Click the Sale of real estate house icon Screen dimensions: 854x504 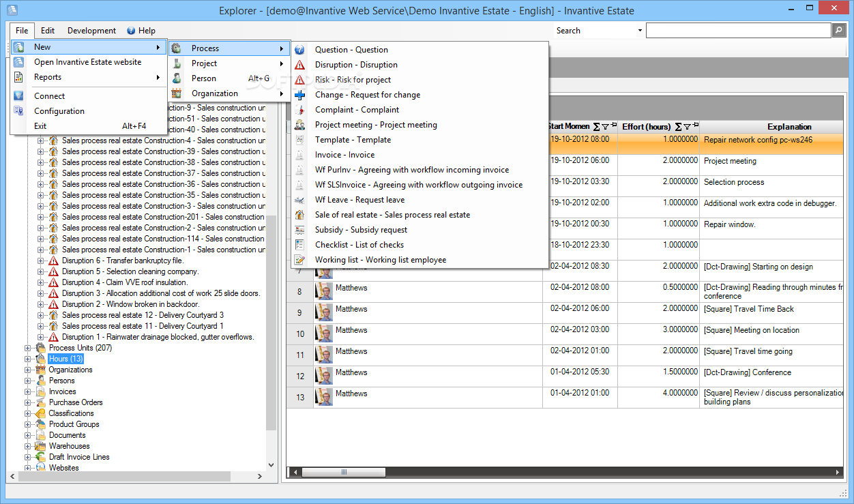(299, 215)
